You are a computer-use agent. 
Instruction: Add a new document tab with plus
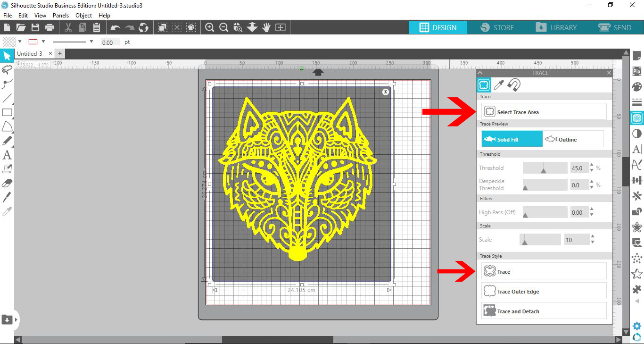click(x=60, y=54)
